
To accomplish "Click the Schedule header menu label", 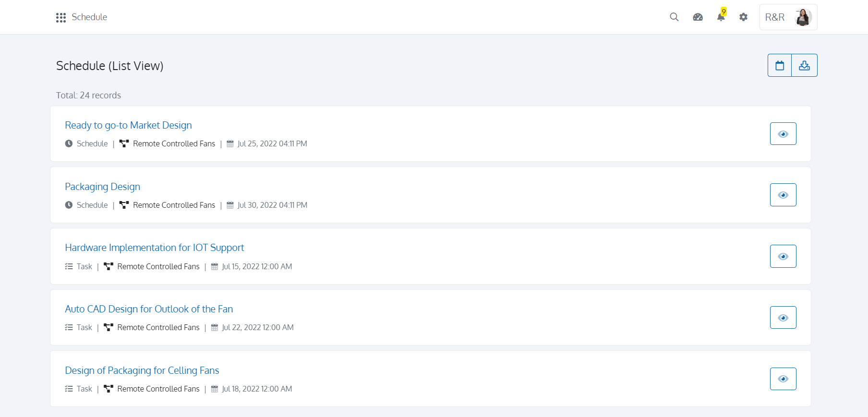I will 89,17.
